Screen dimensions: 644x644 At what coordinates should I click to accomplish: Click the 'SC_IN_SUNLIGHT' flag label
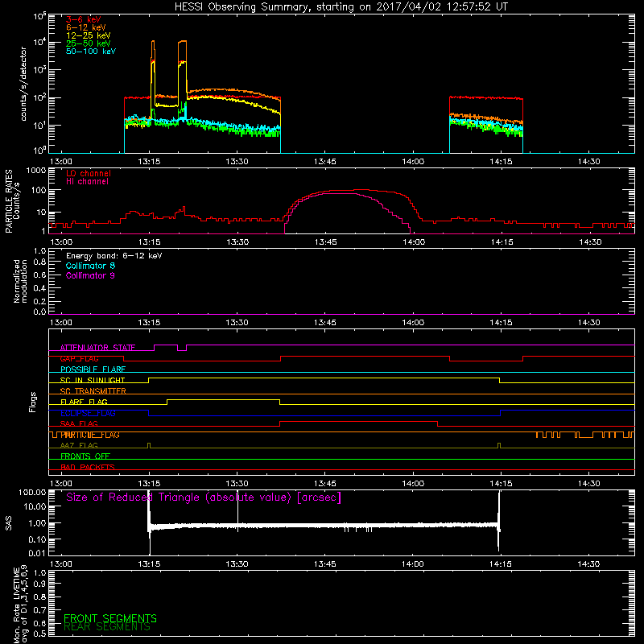pyautogui.click(x=93, y=380)
